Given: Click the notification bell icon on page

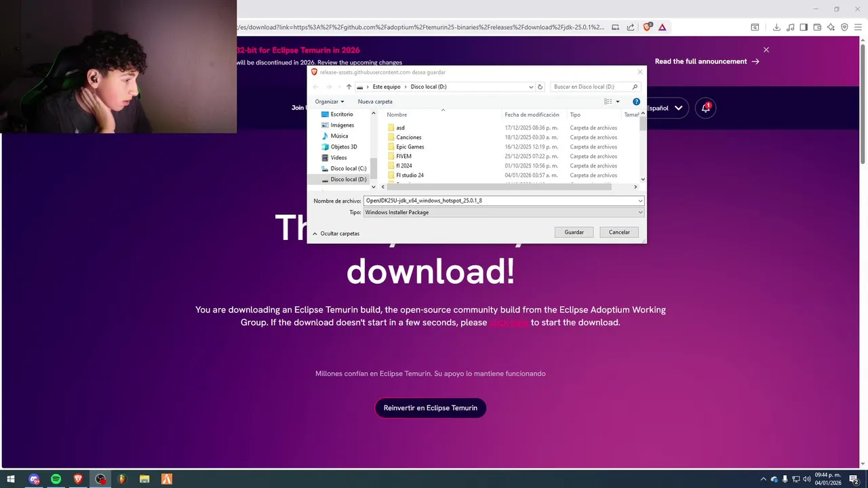Looking at the screenshot, I should [706, 108].
